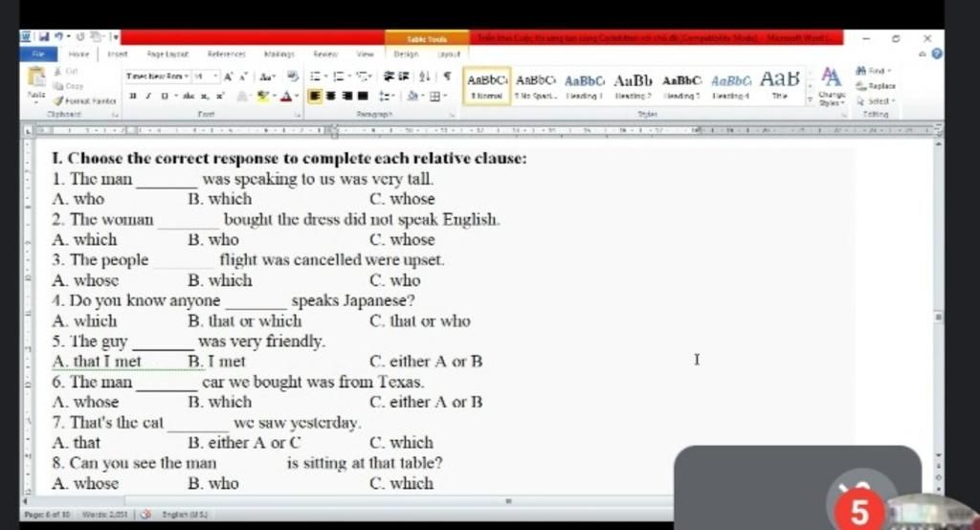Click the proofing errors icon in status bar

145,515
